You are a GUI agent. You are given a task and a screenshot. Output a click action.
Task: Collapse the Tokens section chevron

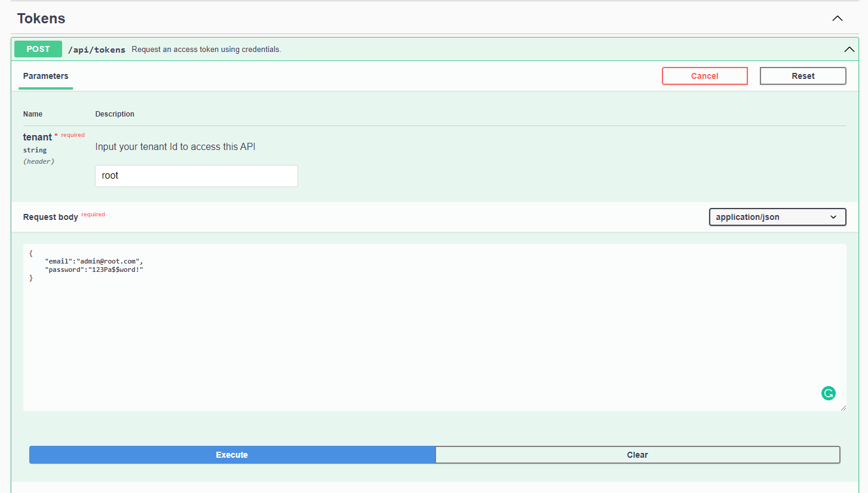838,19
